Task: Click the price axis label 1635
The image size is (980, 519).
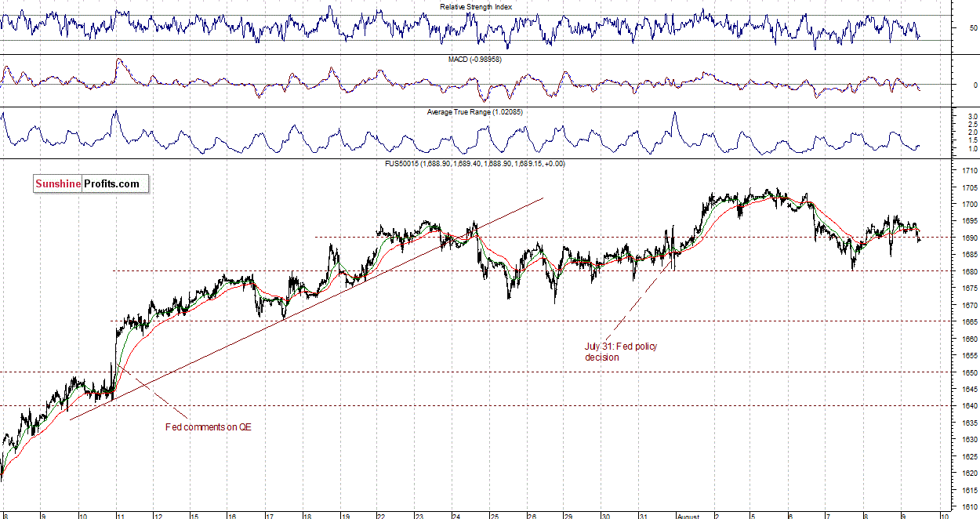Action: pos(970,423)
